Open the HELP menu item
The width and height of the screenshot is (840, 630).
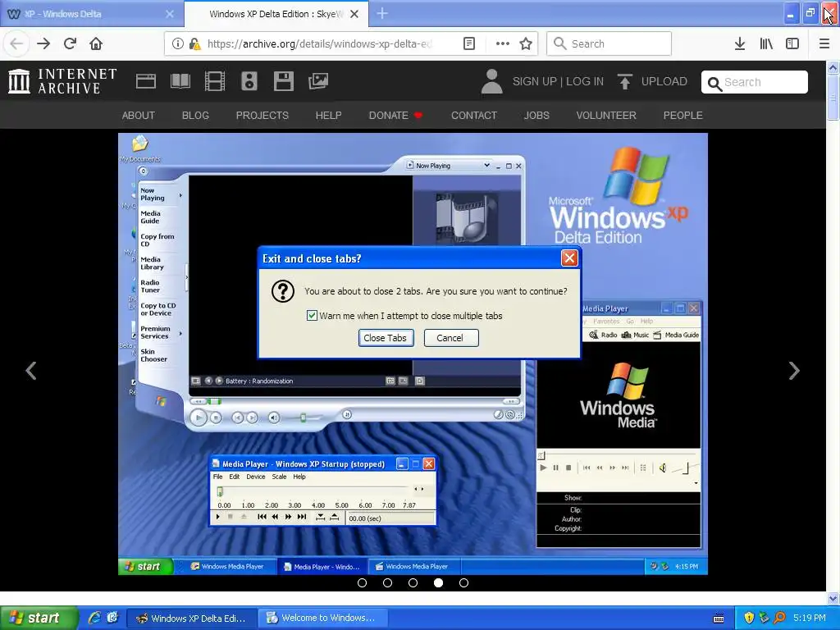click(x=328, y=115)
